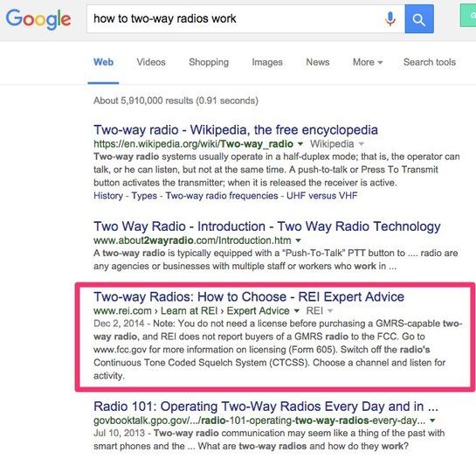This screenshot has height=466, width=476.
Task: Click the blue search magnifier button
Action: pos(419,19)
